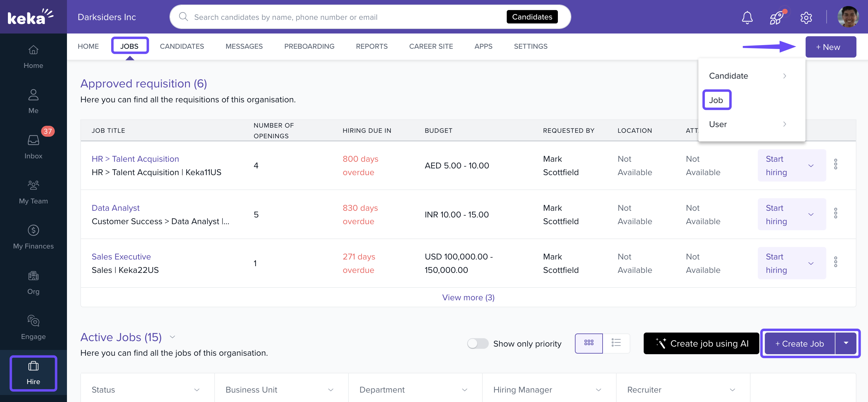Open the settings gear icon

pyautogui.click(x=806, y=17)
